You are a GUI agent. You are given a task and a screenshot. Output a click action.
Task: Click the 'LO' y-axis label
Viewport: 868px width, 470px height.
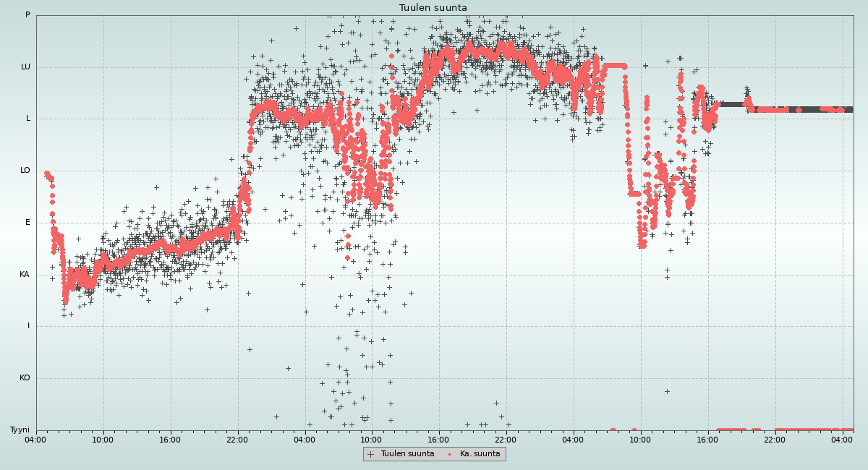pos(25,171)
